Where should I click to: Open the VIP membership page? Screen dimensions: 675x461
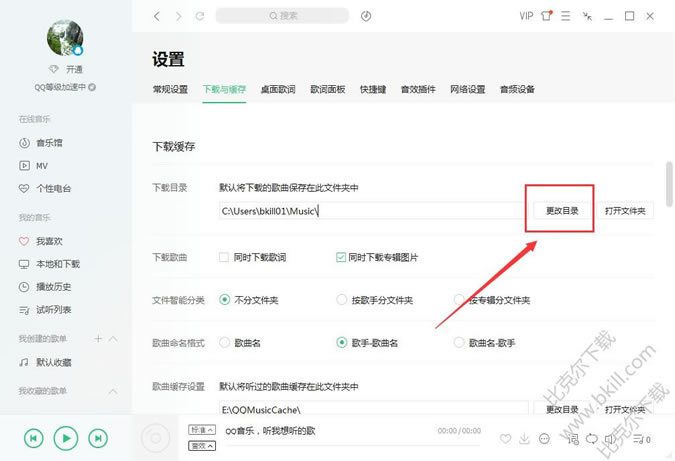[x=526, y=16]
